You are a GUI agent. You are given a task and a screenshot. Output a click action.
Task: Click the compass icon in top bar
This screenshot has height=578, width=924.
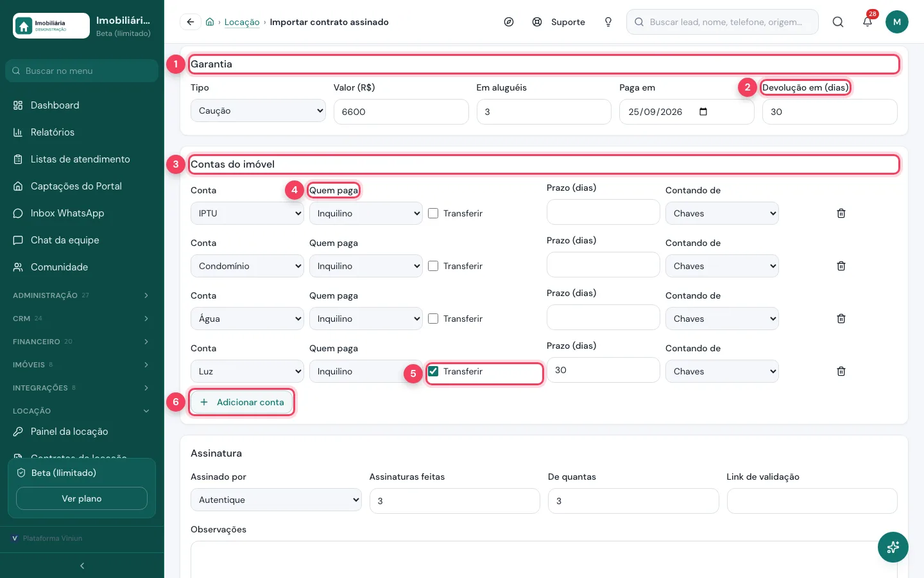(509, 22)
